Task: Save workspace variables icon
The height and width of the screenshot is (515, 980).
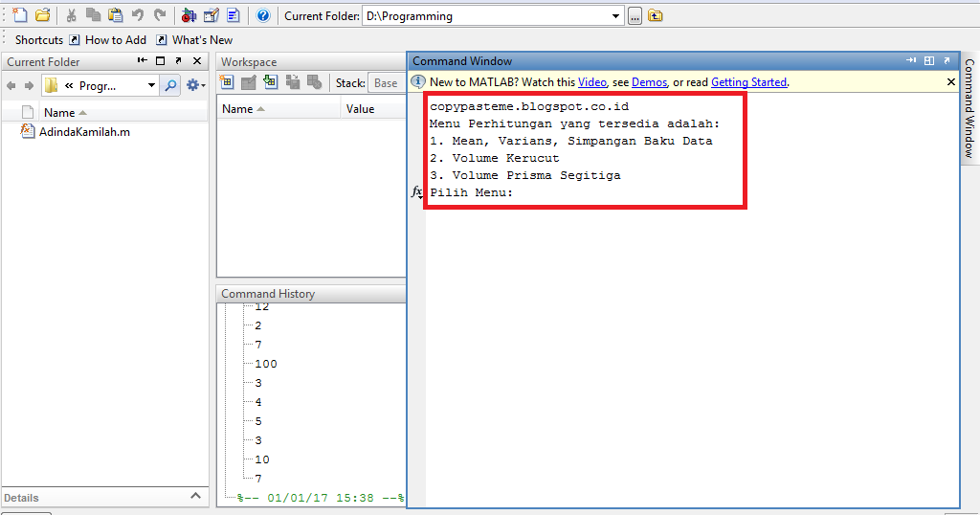Action: (x=293, y=82)
